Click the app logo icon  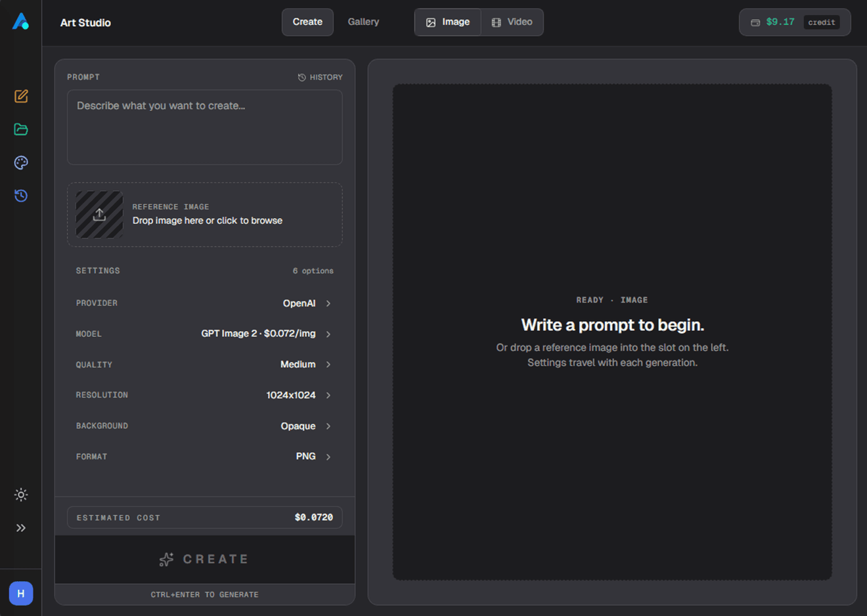[x=21, y=22]
